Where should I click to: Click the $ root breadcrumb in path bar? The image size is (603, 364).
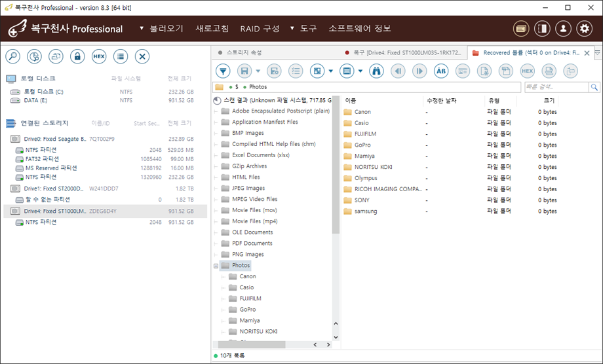pos(237,87)
